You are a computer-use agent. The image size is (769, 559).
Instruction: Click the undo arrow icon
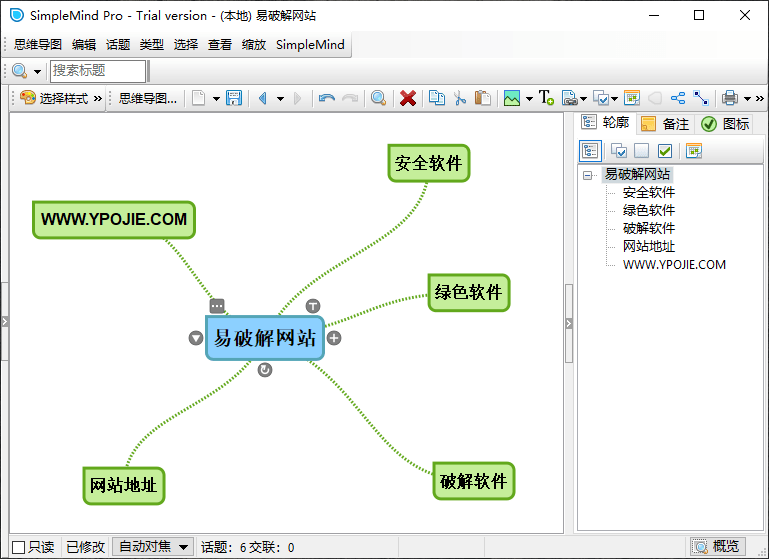click(327, 99)
